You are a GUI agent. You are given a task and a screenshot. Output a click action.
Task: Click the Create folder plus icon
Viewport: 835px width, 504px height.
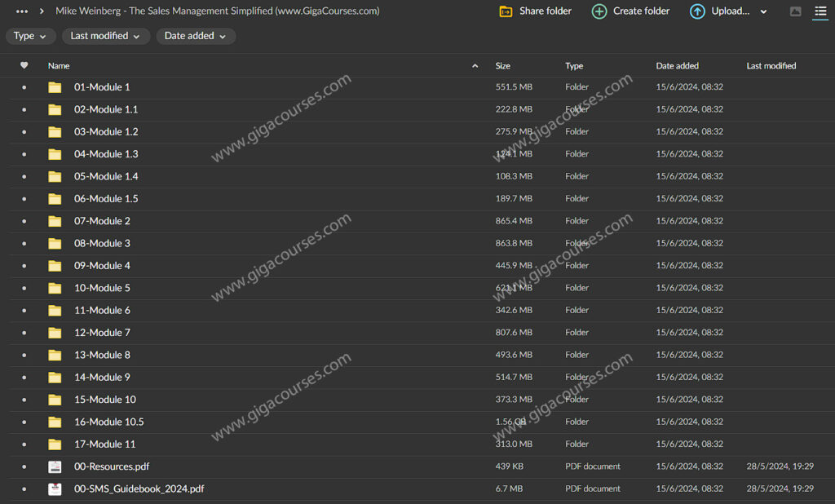(599, 11)
